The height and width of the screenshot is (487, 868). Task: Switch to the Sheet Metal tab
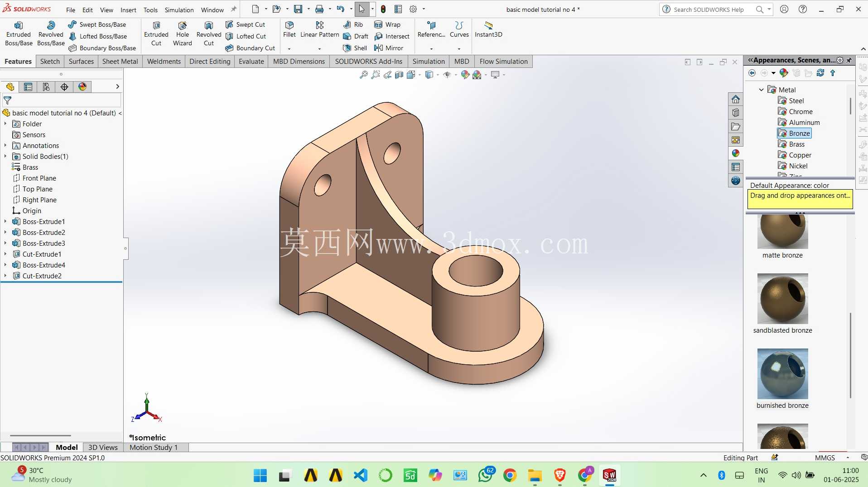pyautogui.click(x=120, y=62)
